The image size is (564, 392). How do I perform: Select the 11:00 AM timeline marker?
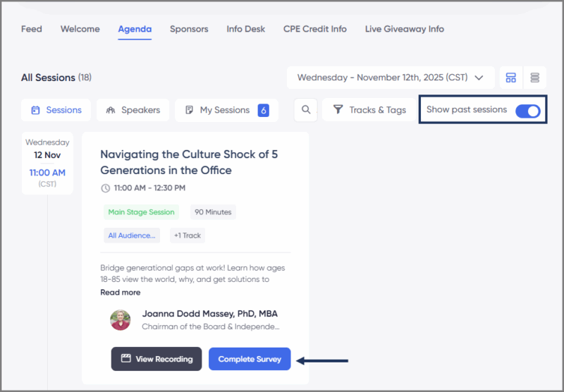47,173
